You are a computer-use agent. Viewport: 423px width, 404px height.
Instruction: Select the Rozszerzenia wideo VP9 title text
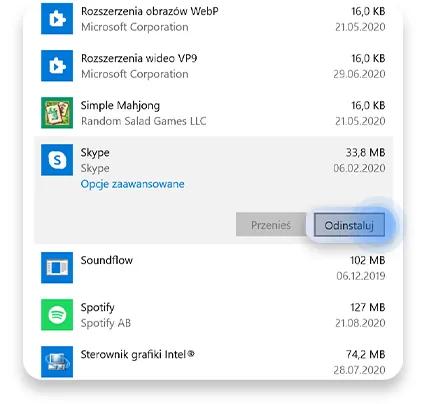coord(139,58)
